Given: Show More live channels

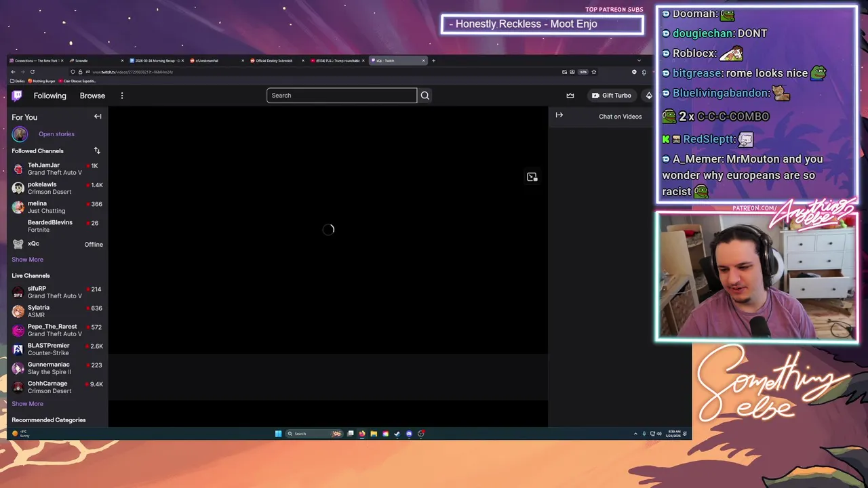Looking at the screenshot, I should tap(27, 404).
